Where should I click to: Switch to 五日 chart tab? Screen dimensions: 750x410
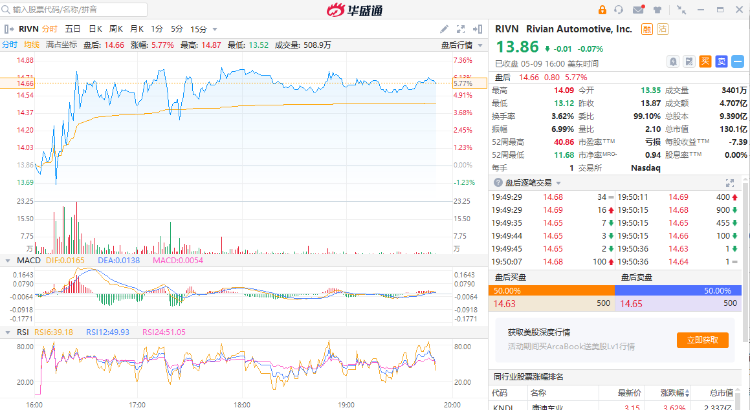point(73,29)
